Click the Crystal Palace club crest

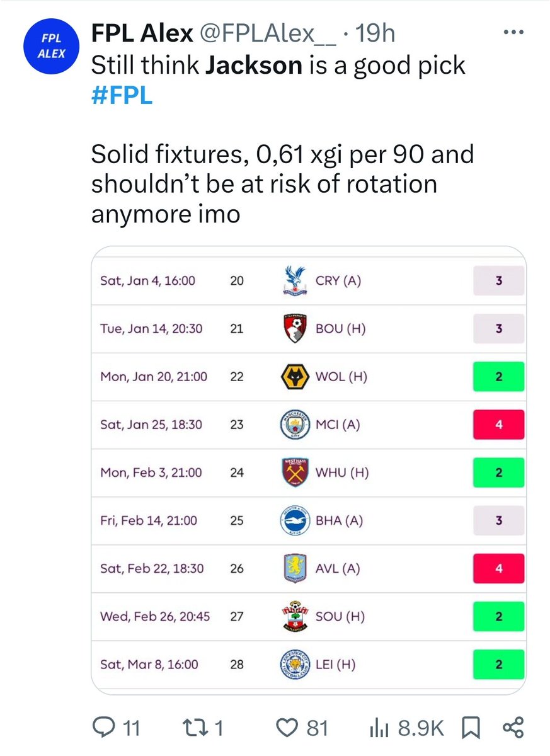click(x=292, y=281)
